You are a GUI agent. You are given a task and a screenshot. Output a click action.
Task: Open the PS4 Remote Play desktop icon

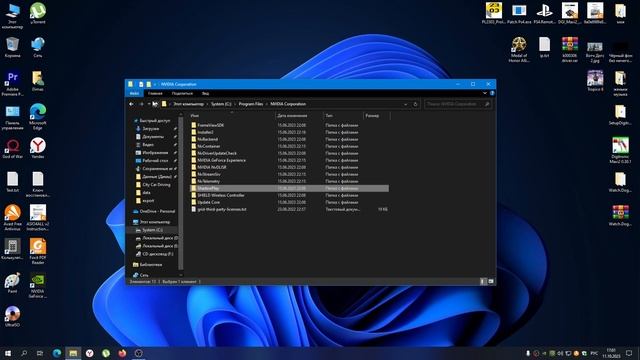click(544, 13)
